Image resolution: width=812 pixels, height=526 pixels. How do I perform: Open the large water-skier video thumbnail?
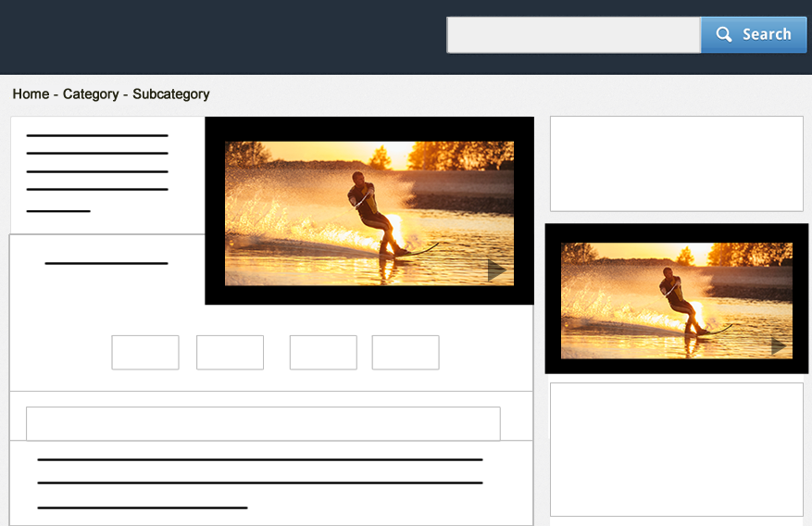369,211
